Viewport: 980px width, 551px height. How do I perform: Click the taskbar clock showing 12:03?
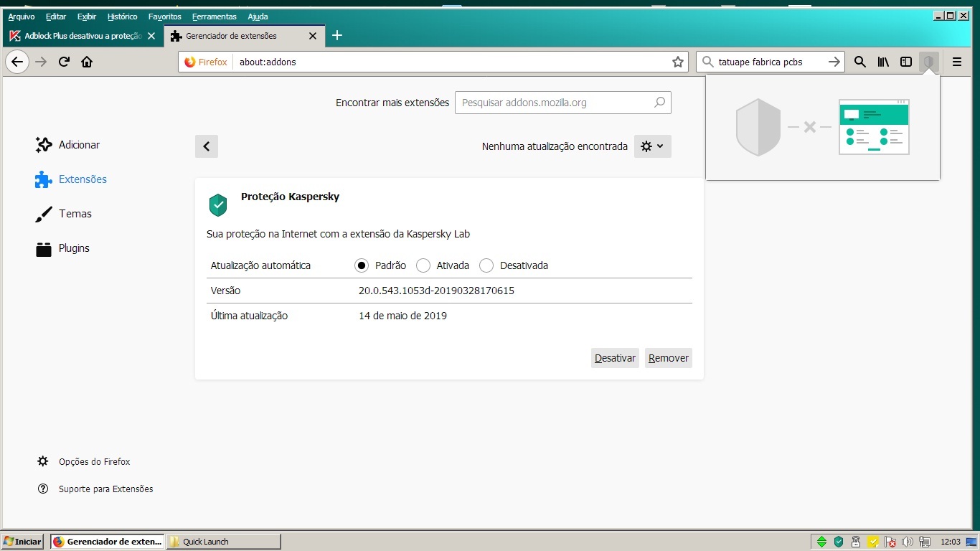tap(950, 542)
